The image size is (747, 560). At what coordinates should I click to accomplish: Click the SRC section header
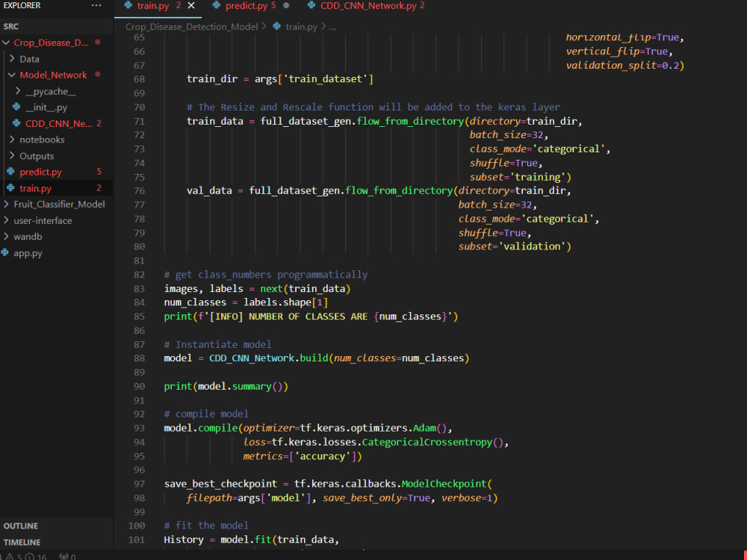(56, 27)
